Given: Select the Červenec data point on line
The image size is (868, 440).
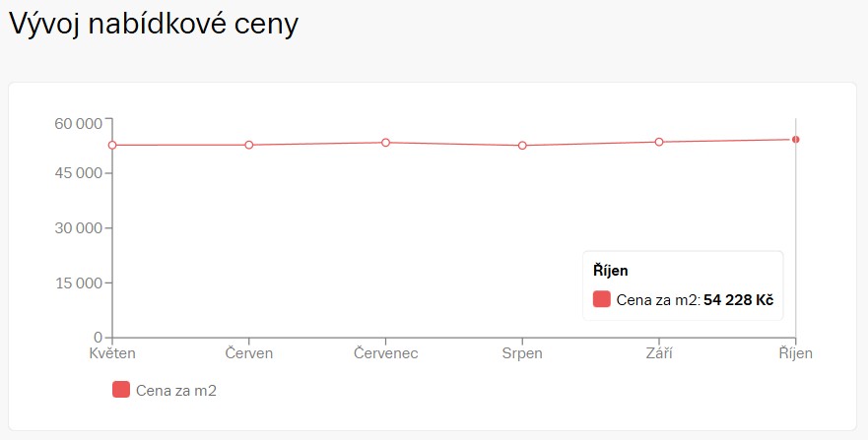Looking at the screenshot, I should tap(386, 142).
